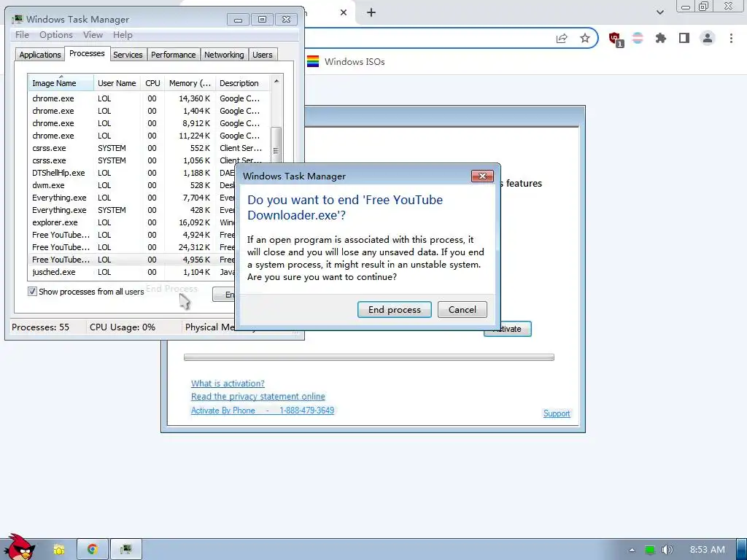Switch to the Networking tab

pos(224,55)
